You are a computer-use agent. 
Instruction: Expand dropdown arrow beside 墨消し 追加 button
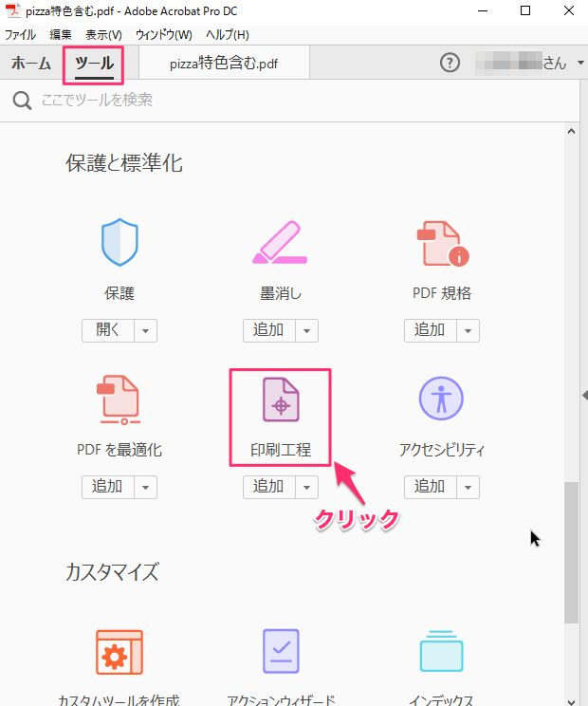(x=307, y=330)
